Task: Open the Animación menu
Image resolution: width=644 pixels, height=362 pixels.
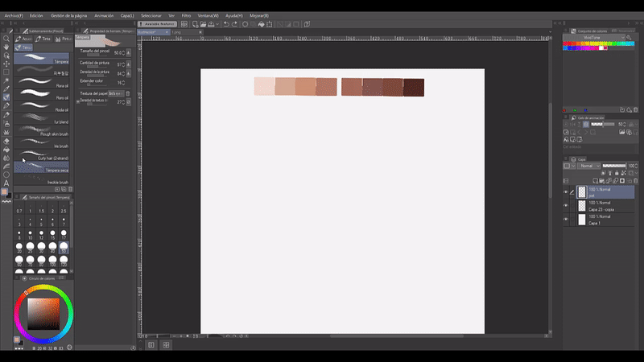Action: [104, 15]
